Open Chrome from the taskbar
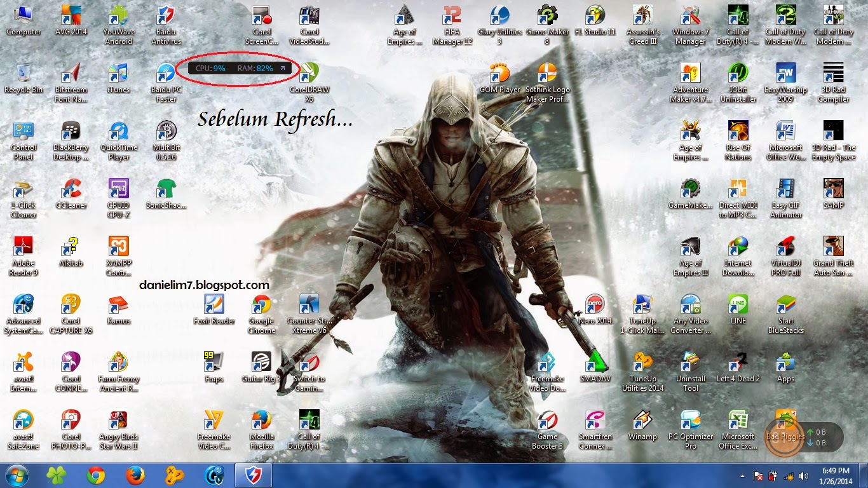This screenshot has height=488, width=868. [x=96, y=475]
